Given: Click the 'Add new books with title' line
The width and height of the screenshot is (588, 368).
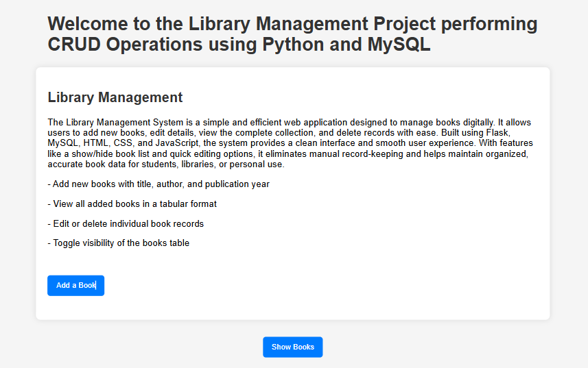Looking at the screenshot, I should pyautogui.click(x=158, y=184).
